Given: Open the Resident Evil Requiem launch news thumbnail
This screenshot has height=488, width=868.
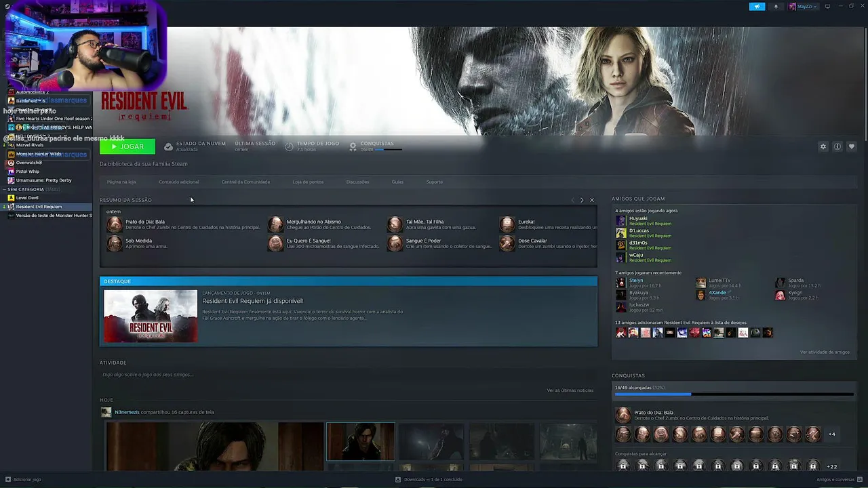Looking at the screenshot, I should [151, 316].
